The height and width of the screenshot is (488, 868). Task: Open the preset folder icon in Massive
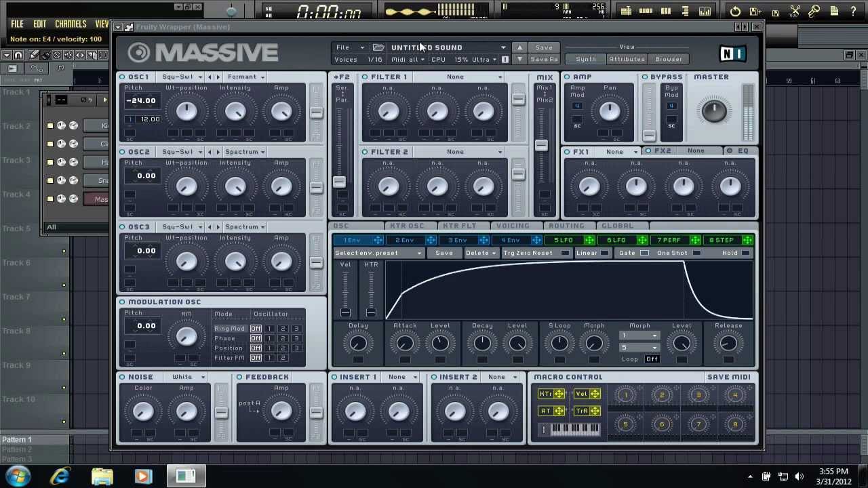pyautogui.click(x=378, y=47)
